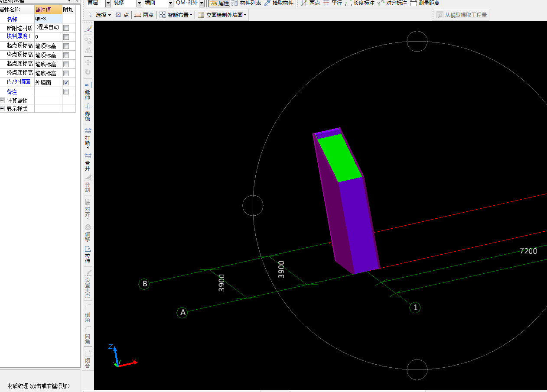This screenshot has height=392, width=547.
Task: Click the 终点底标高 value cell
Action: [x=48, y=73]
